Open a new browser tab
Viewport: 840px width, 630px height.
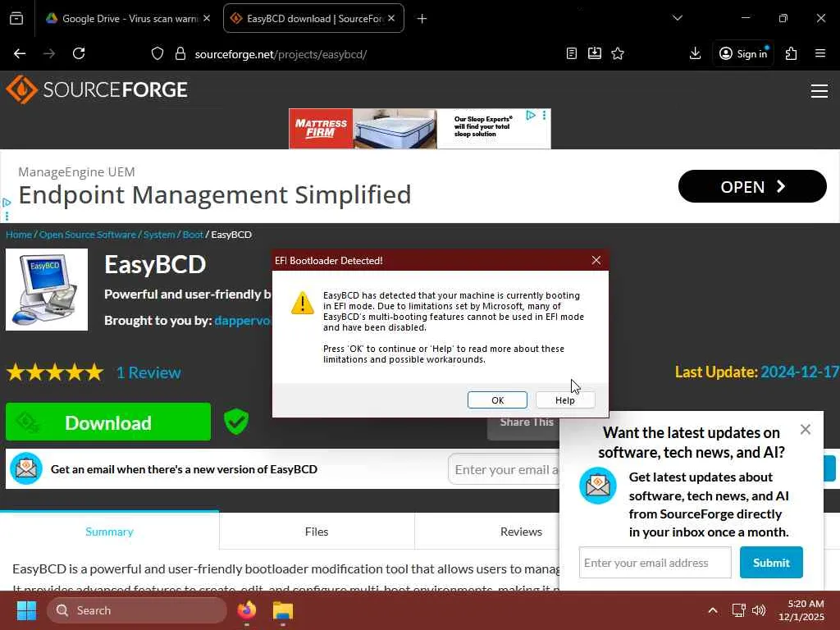coord(422,19)
